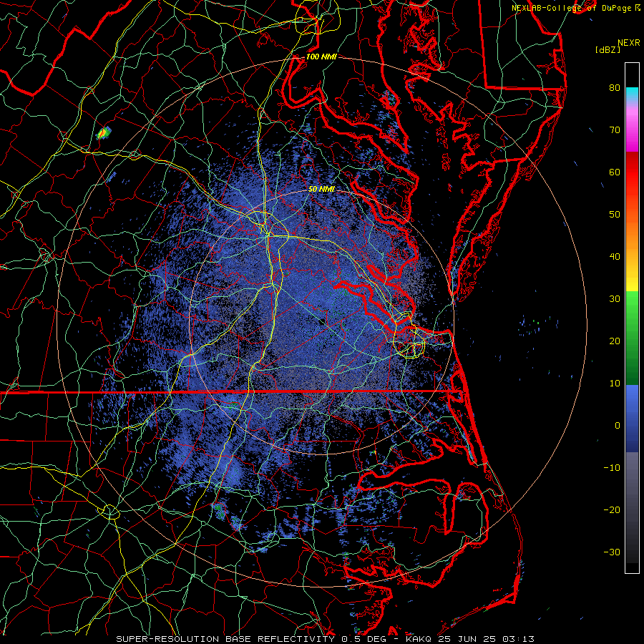Click the 'KAKQ' radar site identifier

419,639
